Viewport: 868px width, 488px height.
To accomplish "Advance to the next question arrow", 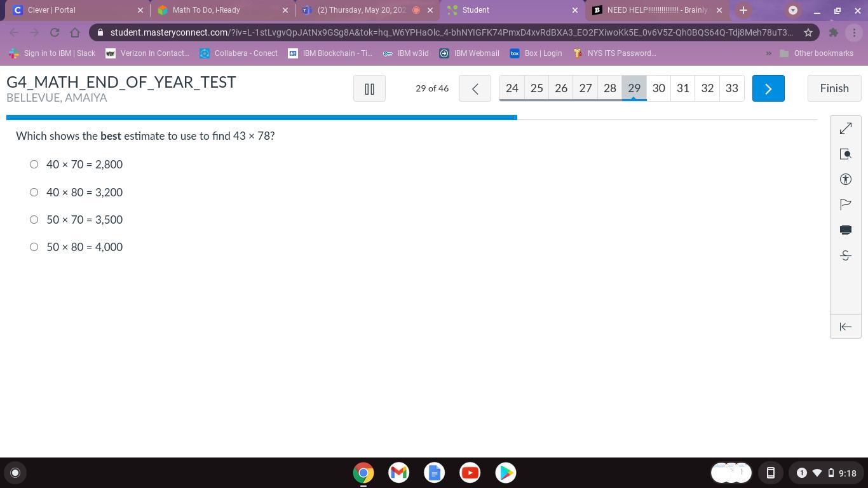I will (x=768, y=88).
